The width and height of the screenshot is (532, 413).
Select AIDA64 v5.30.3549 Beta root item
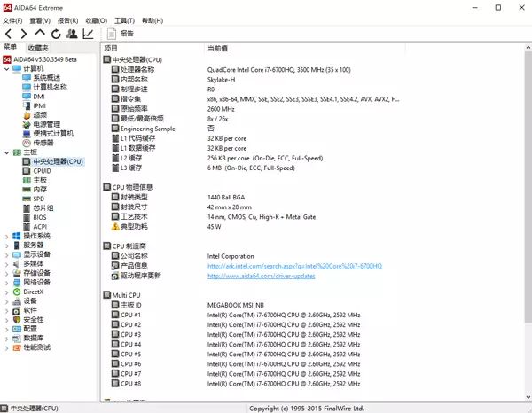click(40, 59)
